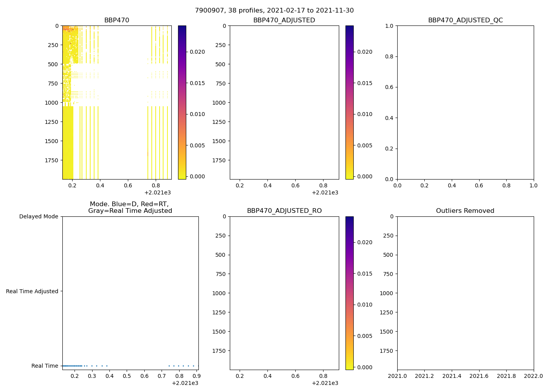Click the empty BBP470_ADJUSTED_QC plot area
The width and height of the screenshot is (549, 392).
tap(465, 102)
